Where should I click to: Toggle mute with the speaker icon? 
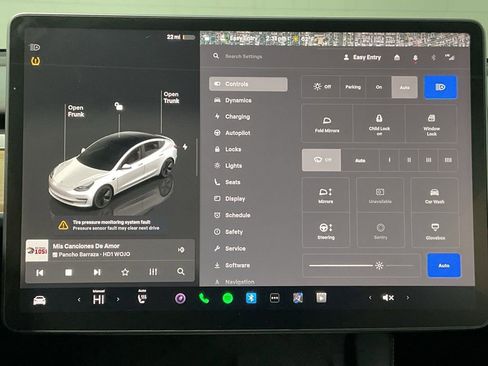click(x=388, y=298)
